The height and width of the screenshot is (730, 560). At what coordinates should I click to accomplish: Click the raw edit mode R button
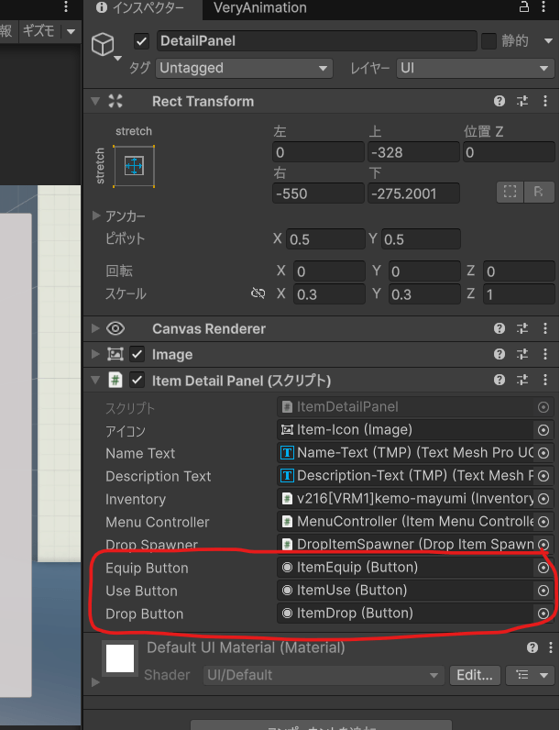click(540, 192)
